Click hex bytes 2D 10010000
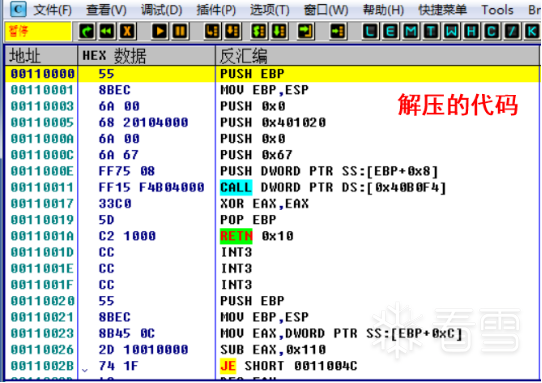The image size is (542, 383). click(x=143, y=350)
